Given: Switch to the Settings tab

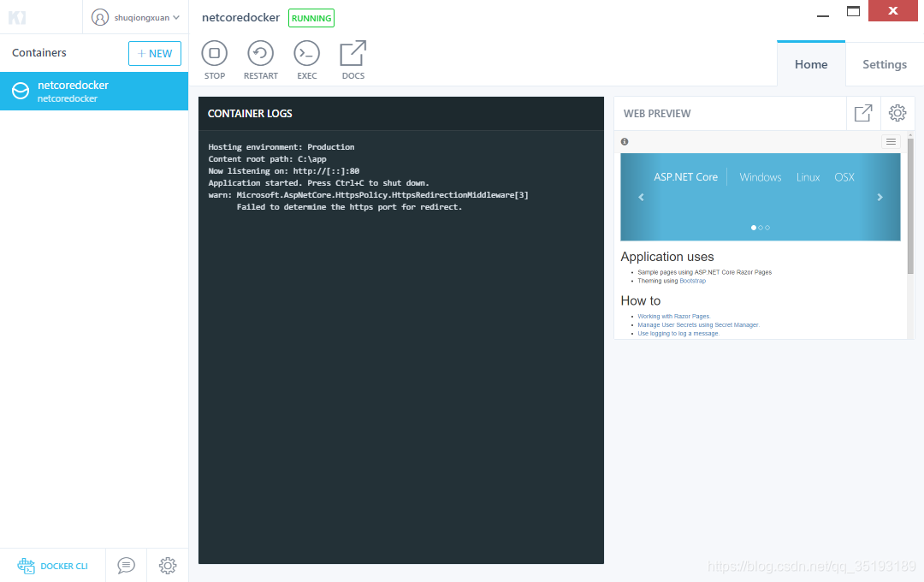Looking at the screenshot, I should (x=885, y=64).
